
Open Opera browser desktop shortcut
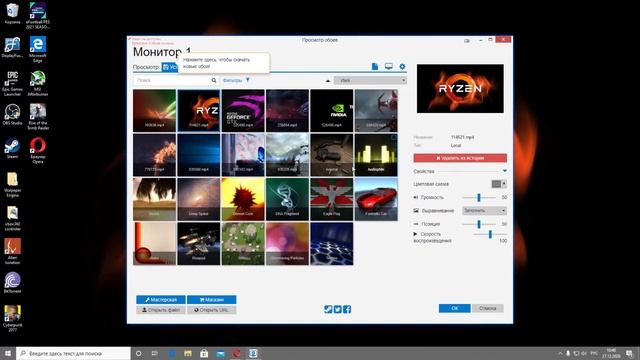pyautogui.click(x=38, y=151)
